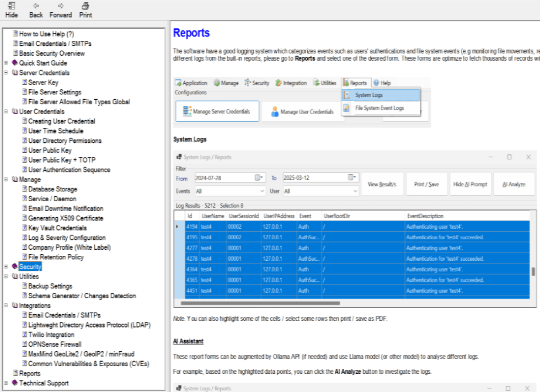Open User Public Key + TOTP topic
Screen dimensions: 540x392
pyautogui.click(x=62, y=160)
